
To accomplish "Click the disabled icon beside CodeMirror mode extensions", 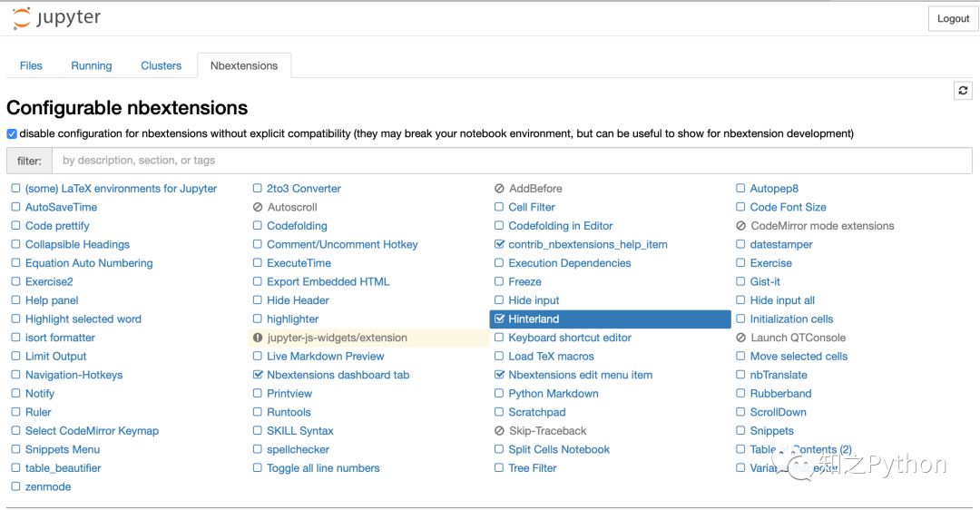I will pyautogui.click(x=741, y=226).
